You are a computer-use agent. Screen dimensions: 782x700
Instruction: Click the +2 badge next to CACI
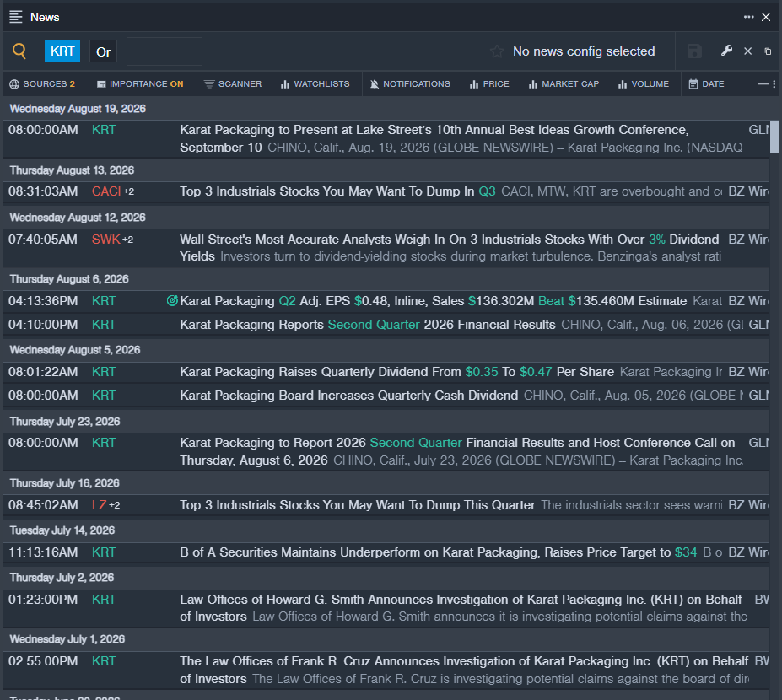(x=129, y=192)
